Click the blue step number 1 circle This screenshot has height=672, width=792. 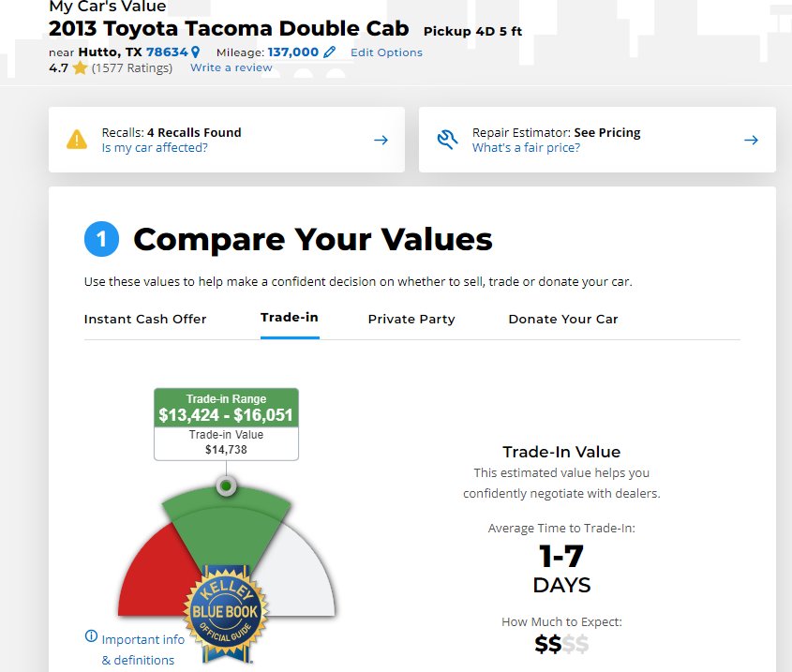point(101,239)
